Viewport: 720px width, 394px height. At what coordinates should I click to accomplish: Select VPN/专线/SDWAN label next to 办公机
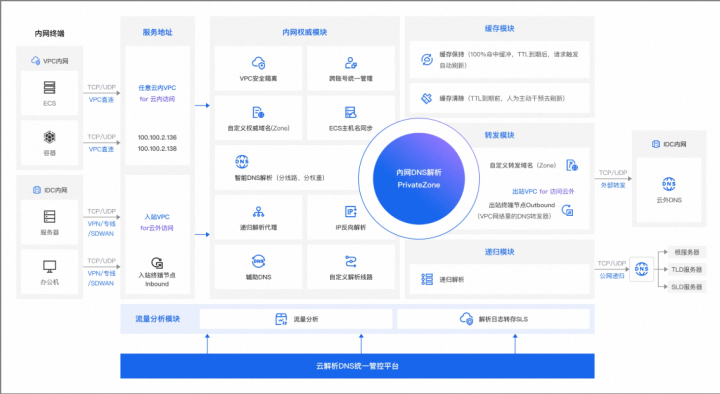[101, 278]
